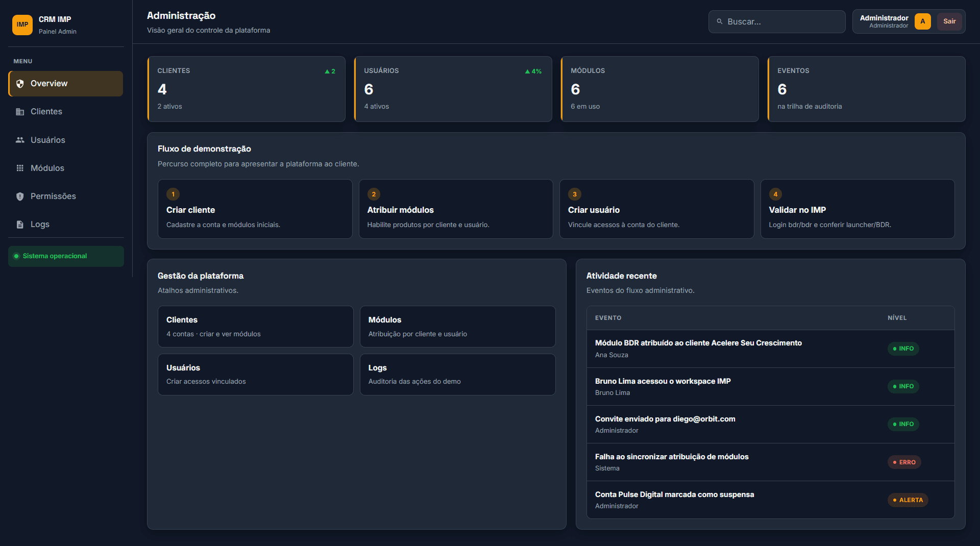Click the red ERRO badge
This screenshot has width=980, height=546.
click(904, 462)
